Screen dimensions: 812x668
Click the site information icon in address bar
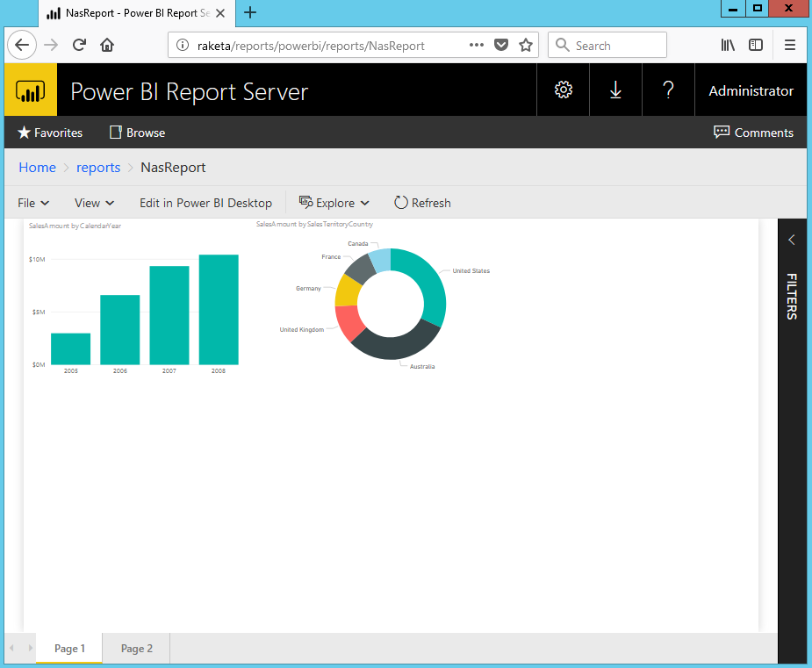click(x=183, y=46)
